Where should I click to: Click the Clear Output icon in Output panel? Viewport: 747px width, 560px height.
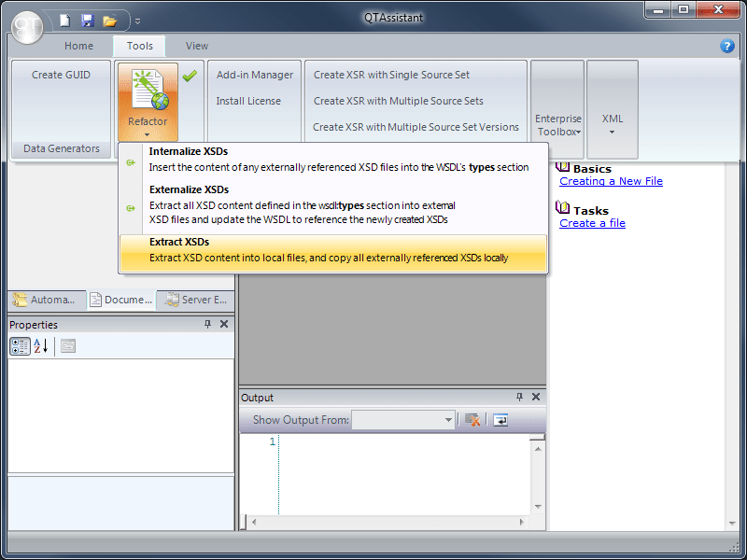tap(472, 420)
